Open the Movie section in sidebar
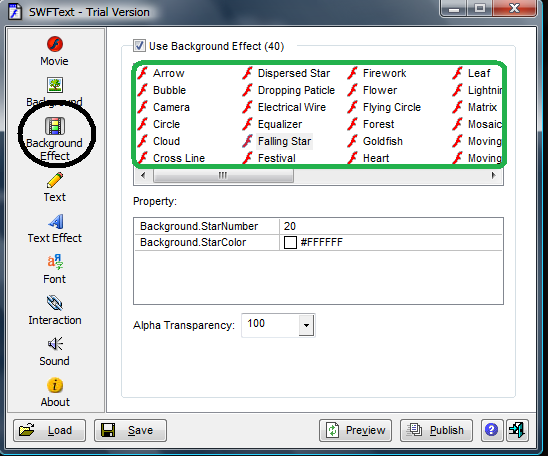Image resolution: width=548 pixels, height=456 pixels. click(x=55, y=51)
